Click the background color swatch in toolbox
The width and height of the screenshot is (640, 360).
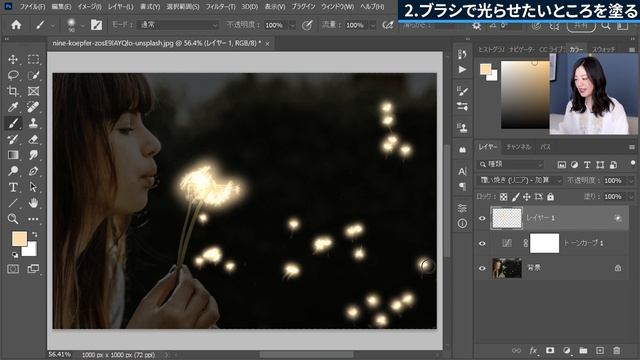[x=31, y=250]
